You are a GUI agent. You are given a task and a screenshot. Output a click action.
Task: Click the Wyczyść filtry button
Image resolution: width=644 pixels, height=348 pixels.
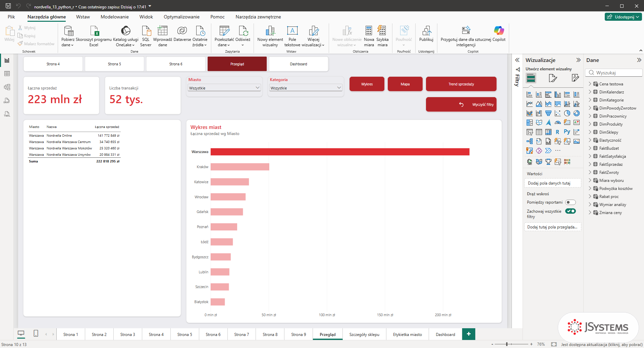(461, 105)
